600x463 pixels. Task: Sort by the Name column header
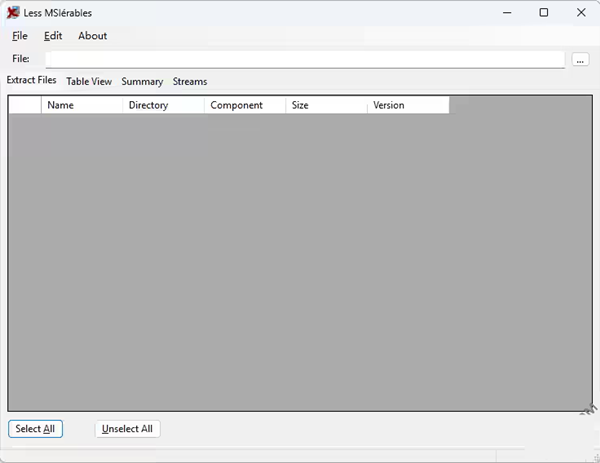click(82, 105)
